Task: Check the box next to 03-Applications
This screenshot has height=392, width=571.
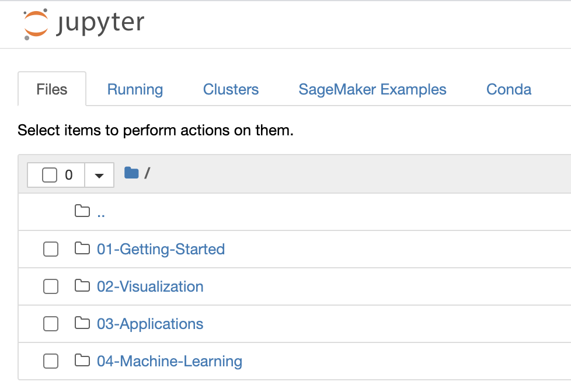Action: click(51, 323)
